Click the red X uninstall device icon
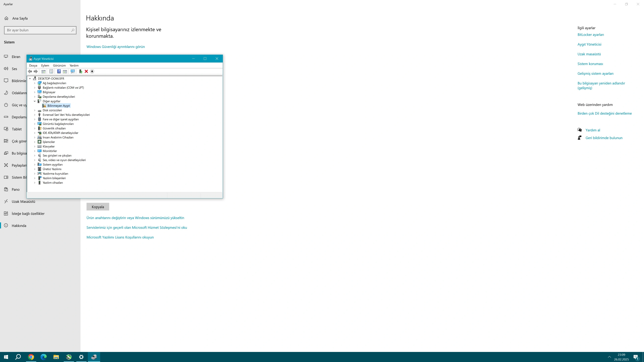Image resolution: width=644 pixels, height=362 pixels. (x=86, y=71)
